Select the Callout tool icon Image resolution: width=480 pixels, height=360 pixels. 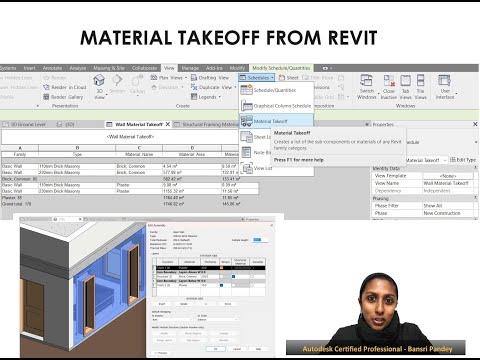(137, 81)
